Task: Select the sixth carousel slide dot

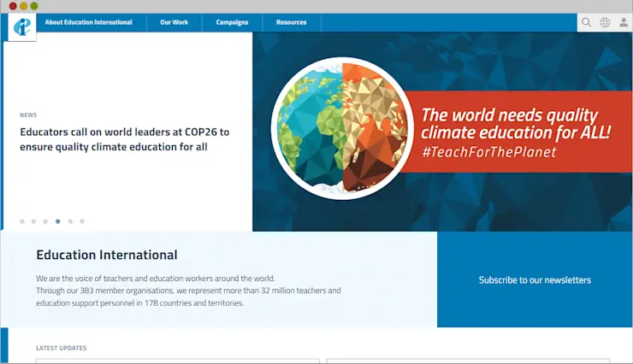Action: click(82, 221)
